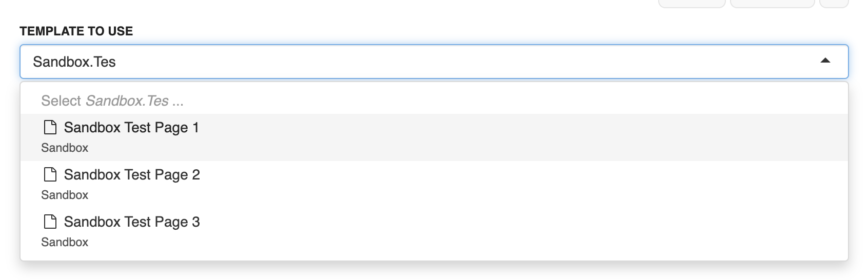The width and height of the screenshot is (868, 280).
Task: Click the page icon beside Sandbox Test Page 2
Action: click(x=50, y=174)
